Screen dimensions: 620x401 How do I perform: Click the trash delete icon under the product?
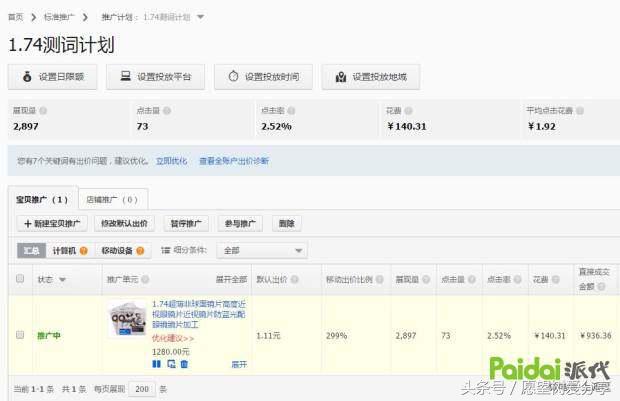[x=184, y=364]
